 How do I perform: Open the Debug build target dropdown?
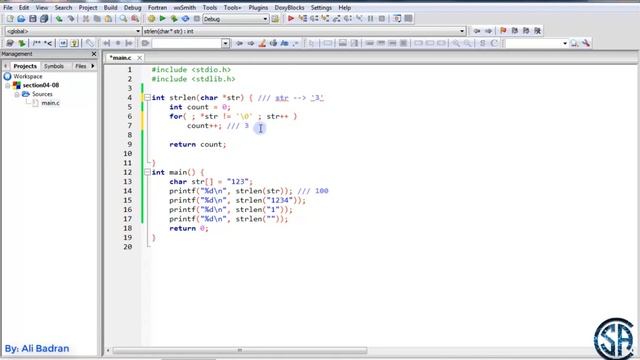coord(265,19)
